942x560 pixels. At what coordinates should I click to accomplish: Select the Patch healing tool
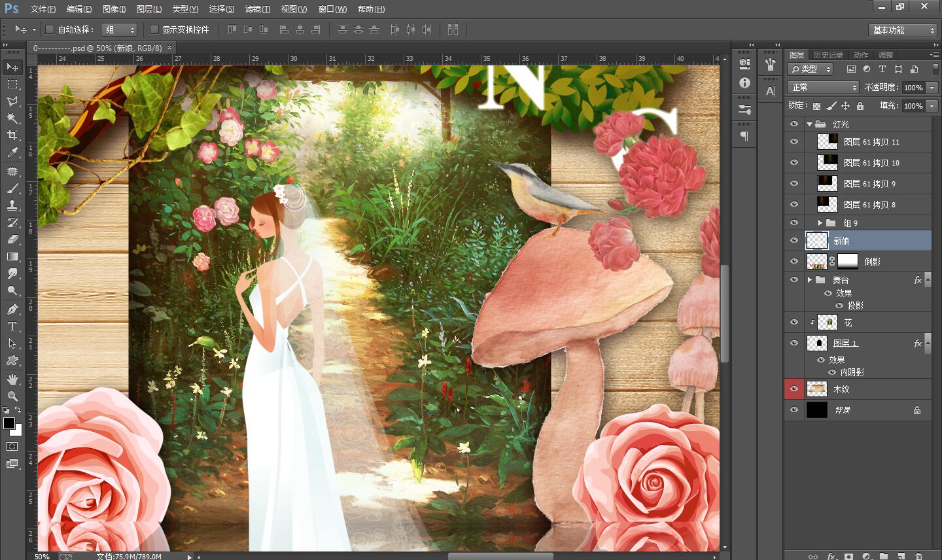pos(12,171)
